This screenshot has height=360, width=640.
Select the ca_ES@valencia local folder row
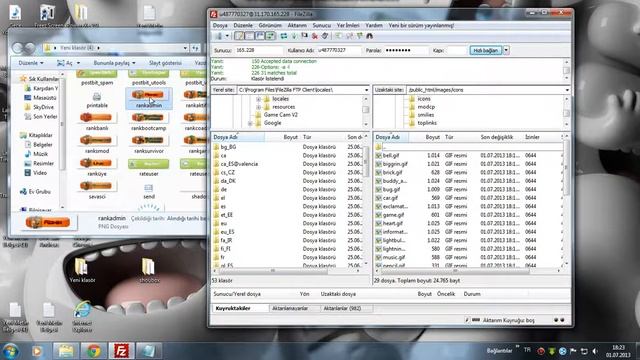click(287, 164)
